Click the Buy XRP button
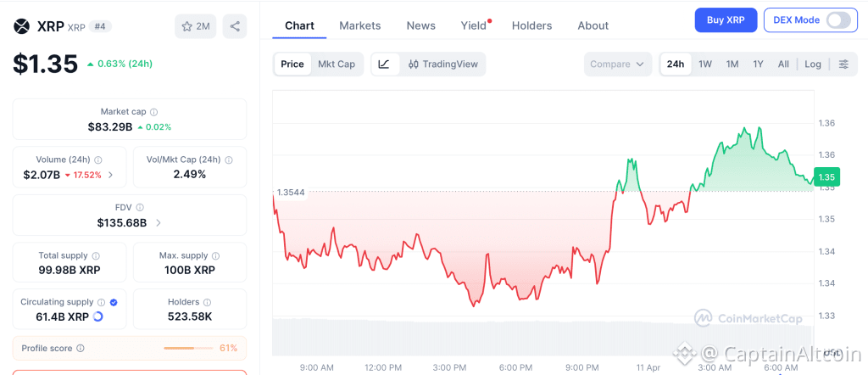This screenshot has width=868, height=375. click(x=726, y=20)
